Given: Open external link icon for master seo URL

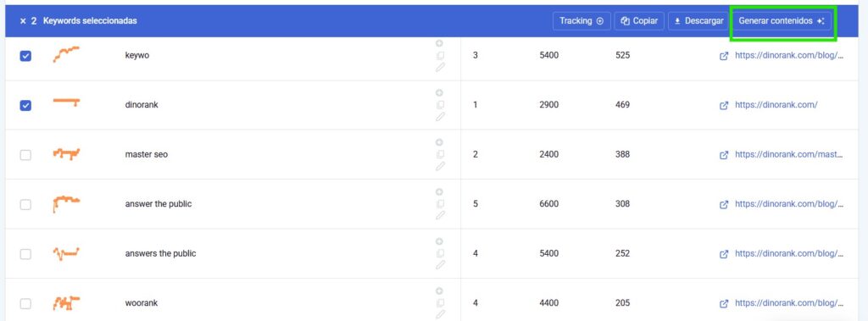Looking at the screenshot, I should click(x=724, y=155).
